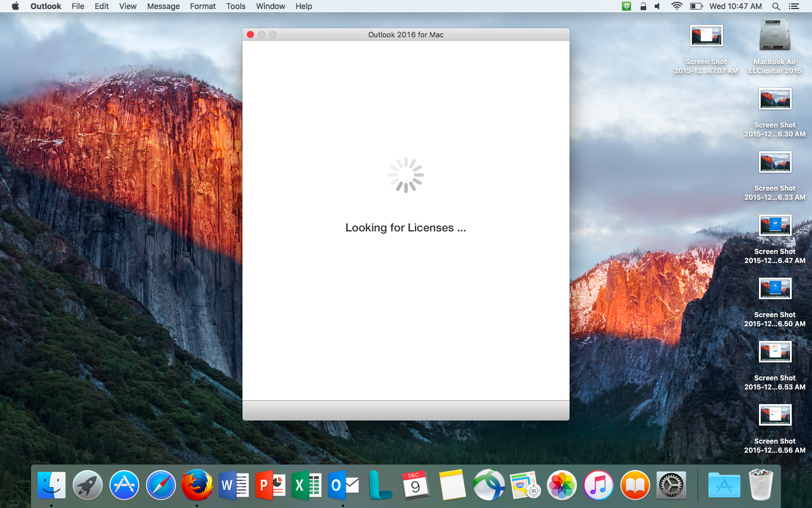Expand the Apple menu
812x508 pixels.
[x=15, y=6]
